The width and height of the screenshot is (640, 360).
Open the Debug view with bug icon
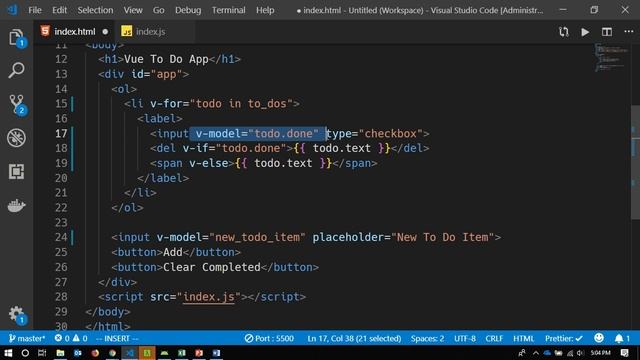16,138
